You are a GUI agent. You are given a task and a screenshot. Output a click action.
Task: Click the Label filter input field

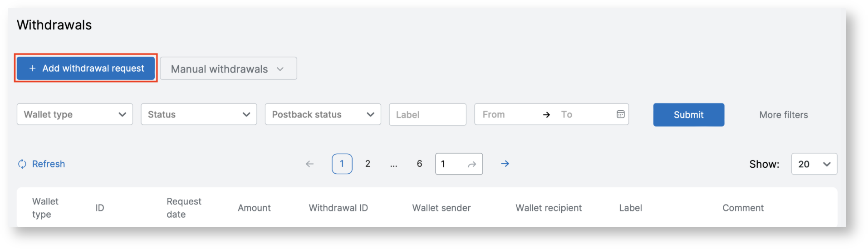tap(427, 115)
